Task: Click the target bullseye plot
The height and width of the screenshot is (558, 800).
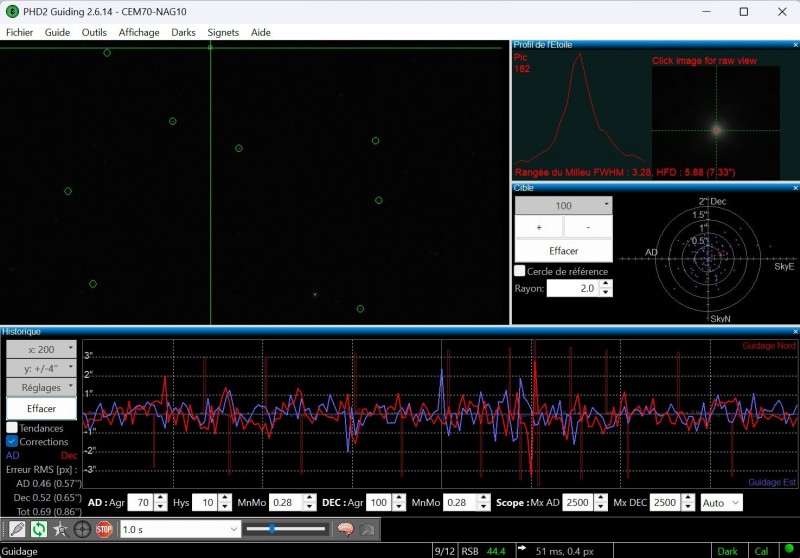Action: tap(708, 259)
